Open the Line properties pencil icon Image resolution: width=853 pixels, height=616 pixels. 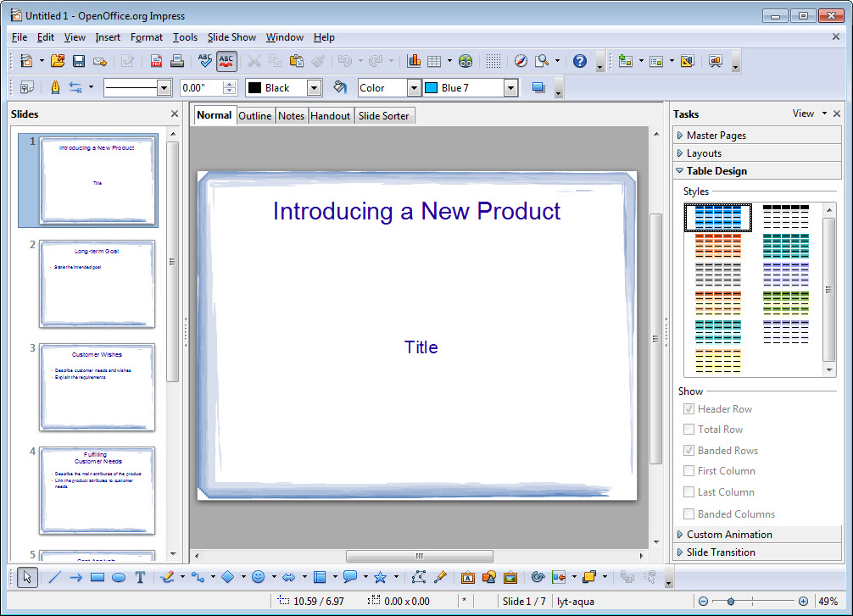coord(55,87)
